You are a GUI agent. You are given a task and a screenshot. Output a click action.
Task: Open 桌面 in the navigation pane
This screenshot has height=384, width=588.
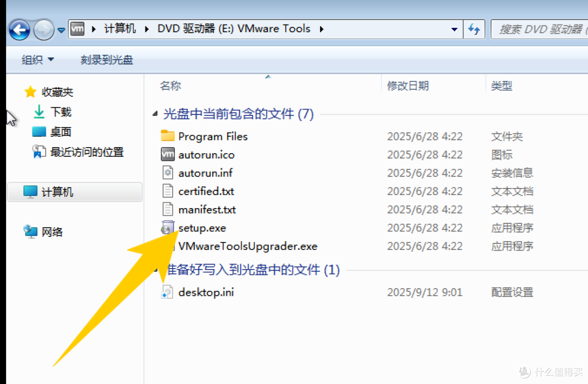point(61,132)
